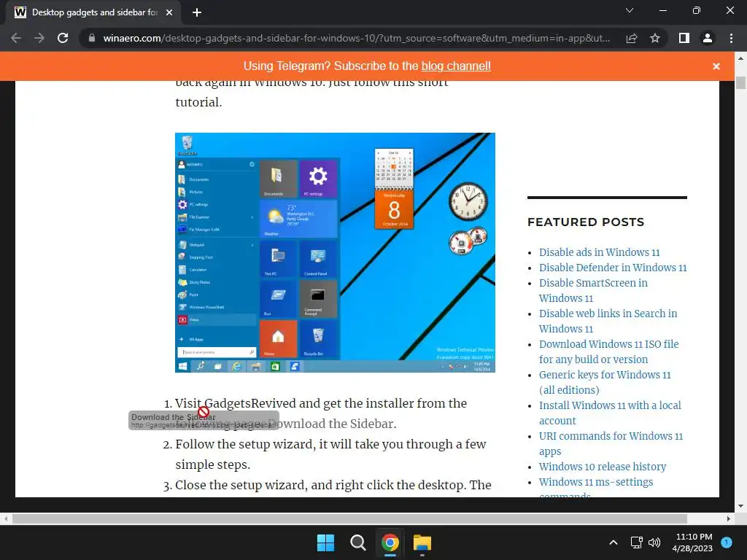Image resolution: width=747 pixels, height=560 pixels.
Task: Open URI commands for Windows 11 apps
Action: click(x=611, y=443)
